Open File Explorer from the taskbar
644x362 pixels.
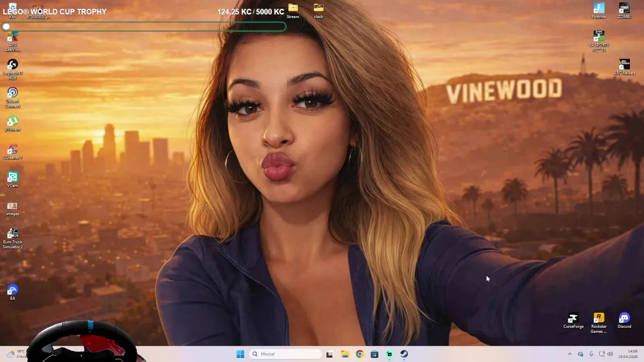click(345, 354)
